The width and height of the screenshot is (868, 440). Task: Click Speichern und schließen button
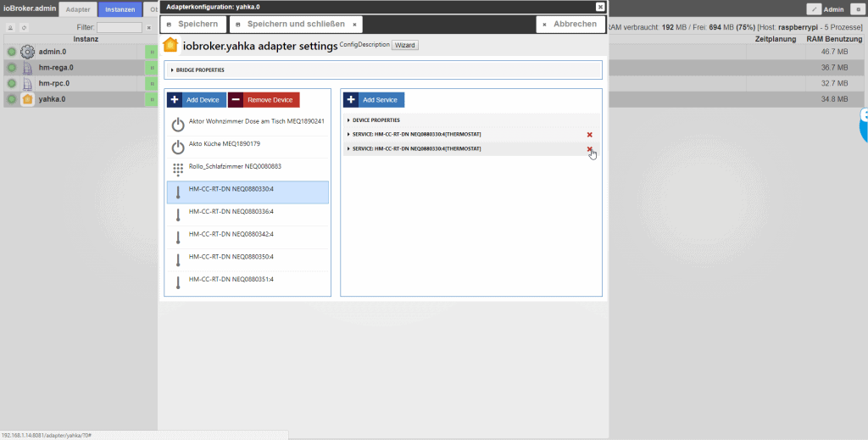(296, 25)
